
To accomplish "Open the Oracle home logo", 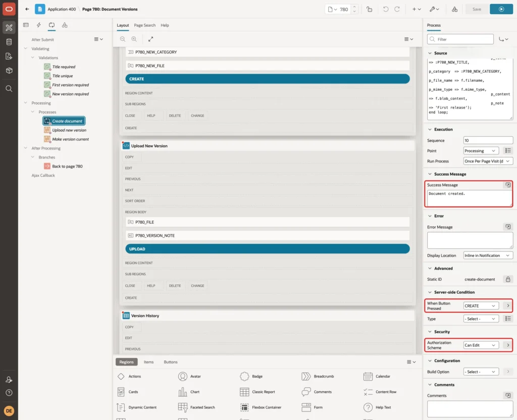I will 9,9.
